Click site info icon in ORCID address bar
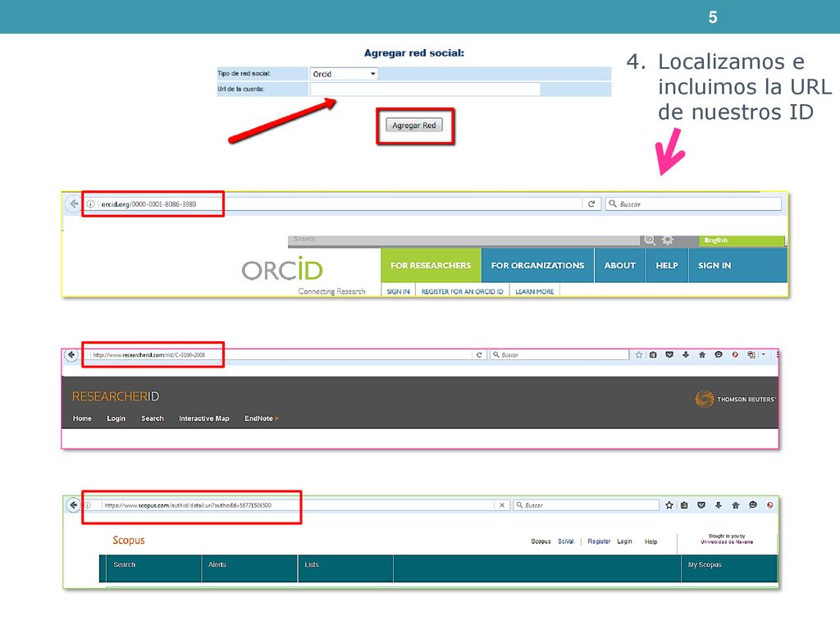This screenshot has width=840, height=630. pyautogui.click(x=90, y=203)
